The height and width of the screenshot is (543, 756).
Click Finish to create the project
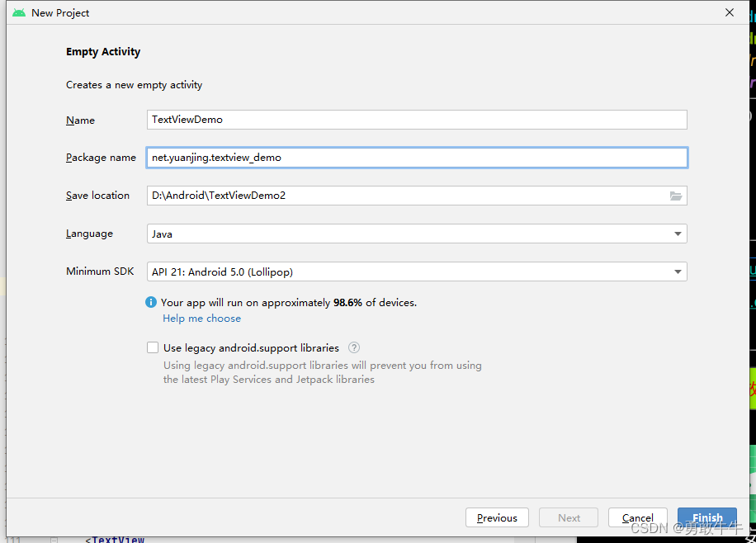(x=707, y=518)
